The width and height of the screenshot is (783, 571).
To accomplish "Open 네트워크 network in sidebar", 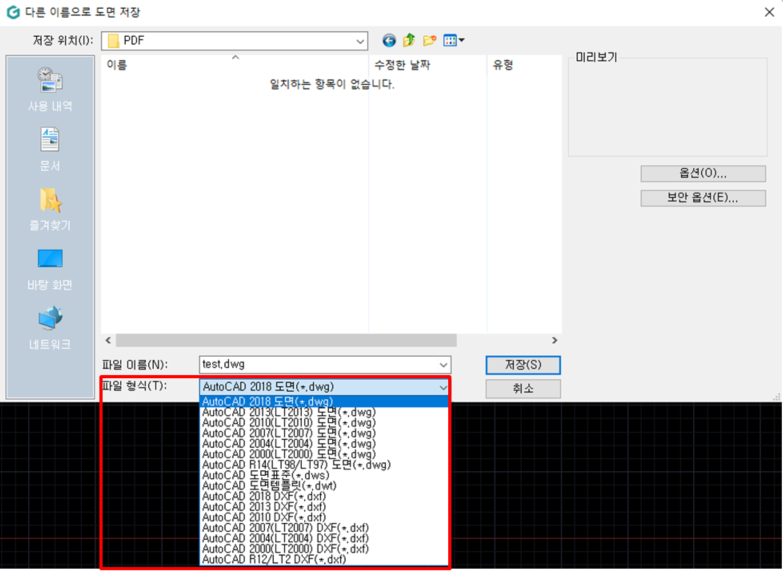I will (x=50, y=329).
